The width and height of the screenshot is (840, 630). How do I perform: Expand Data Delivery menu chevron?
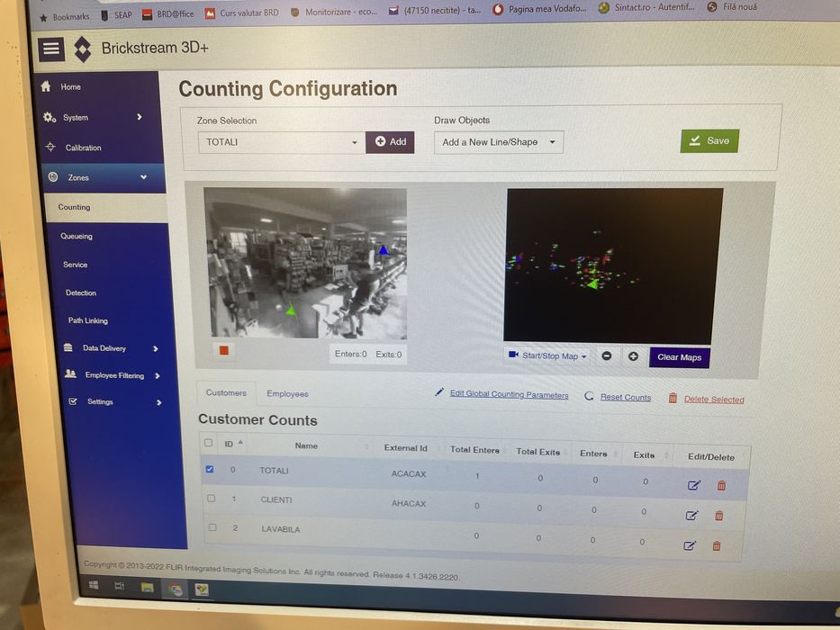[156, 349]
